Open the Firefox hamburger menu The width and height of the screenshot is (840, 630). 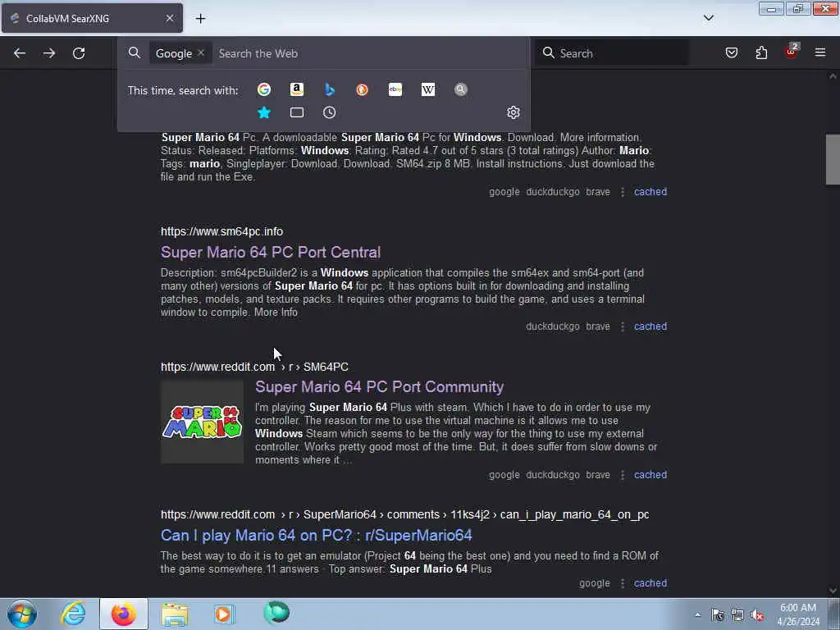(820, 52)
